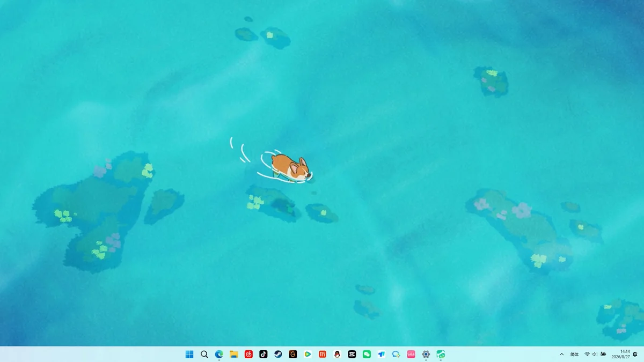Open Steam from the taskbar

278,354
